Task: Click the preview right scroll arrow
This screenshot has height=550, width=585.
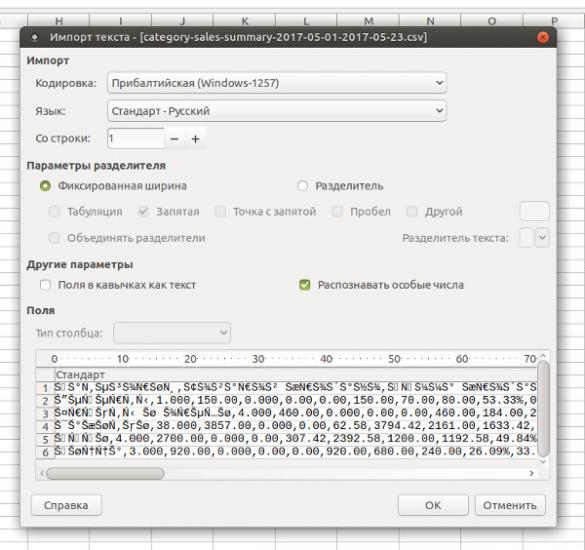Action: pos(531,473)
